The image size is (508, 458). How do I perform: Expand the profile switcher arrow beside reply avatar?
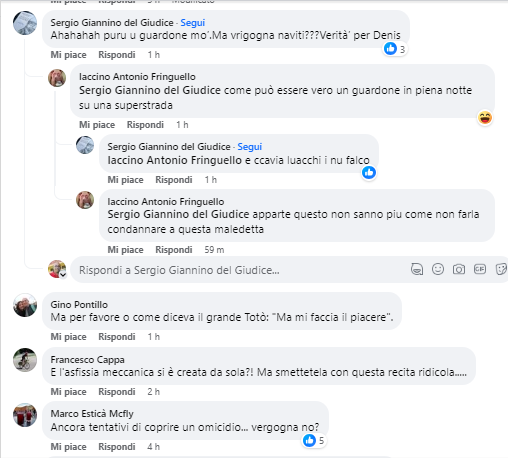coord(63,275)
